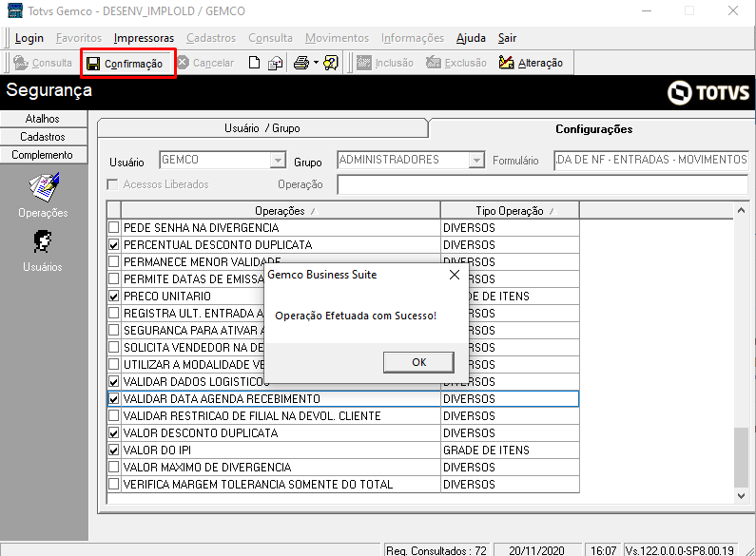The image size is (756, 556).
Task: Click the Inclusão toolbar icon
Action: (363, 63)
